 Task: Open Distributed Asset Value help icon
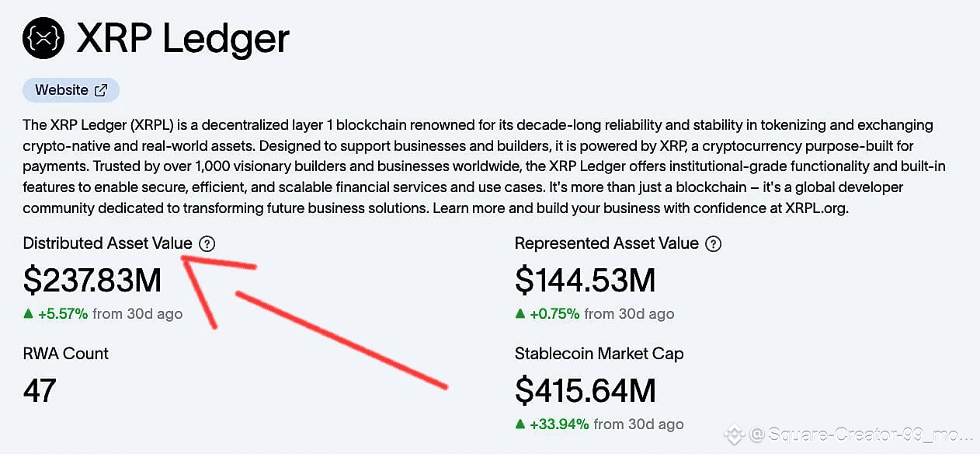pos(207,243)
